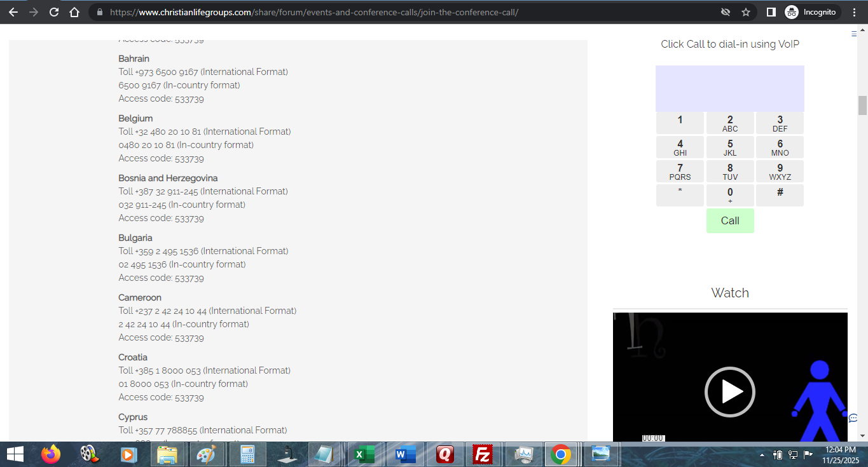Click the page's vertical scrollbar thumb

[862, 105]
